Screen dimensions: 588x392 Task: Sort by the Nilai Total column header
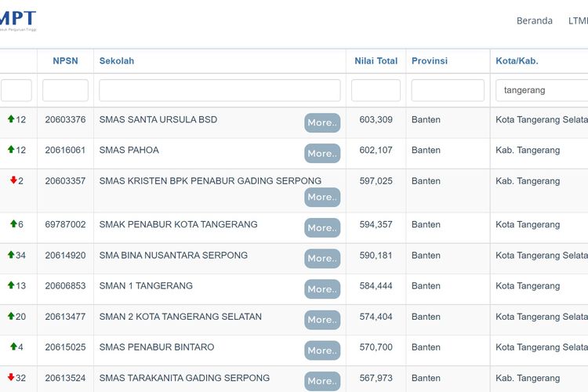tap(376, 61)
